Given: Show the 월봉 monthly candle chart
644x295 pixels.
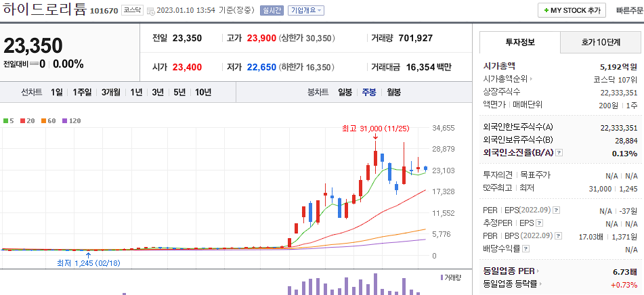Looking at the screenshot, I should pos(394,92).
